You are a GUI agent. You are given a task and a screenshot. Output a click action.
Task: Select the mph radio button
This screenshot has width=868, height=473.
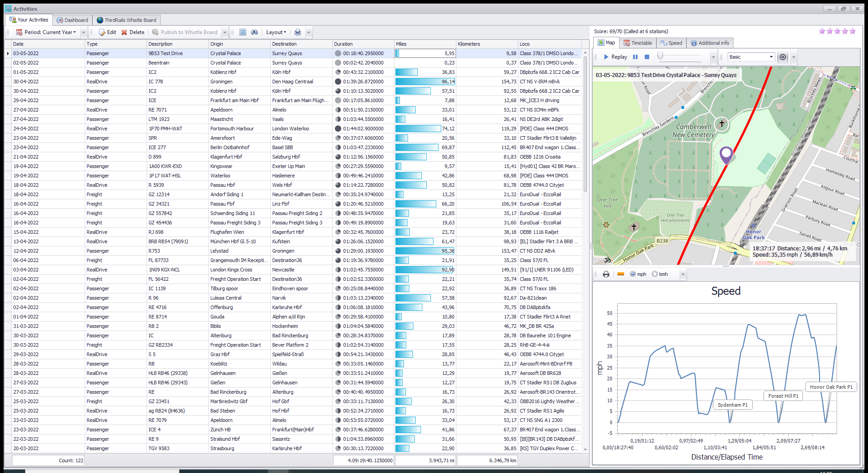(633, 274)
